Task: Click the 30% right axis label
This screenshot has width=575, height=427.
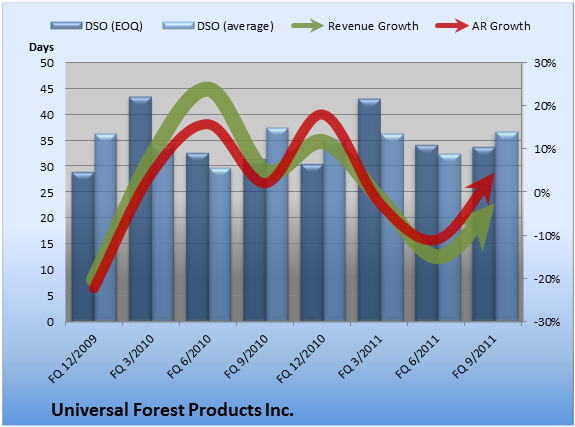Action: tap(545, 63)
